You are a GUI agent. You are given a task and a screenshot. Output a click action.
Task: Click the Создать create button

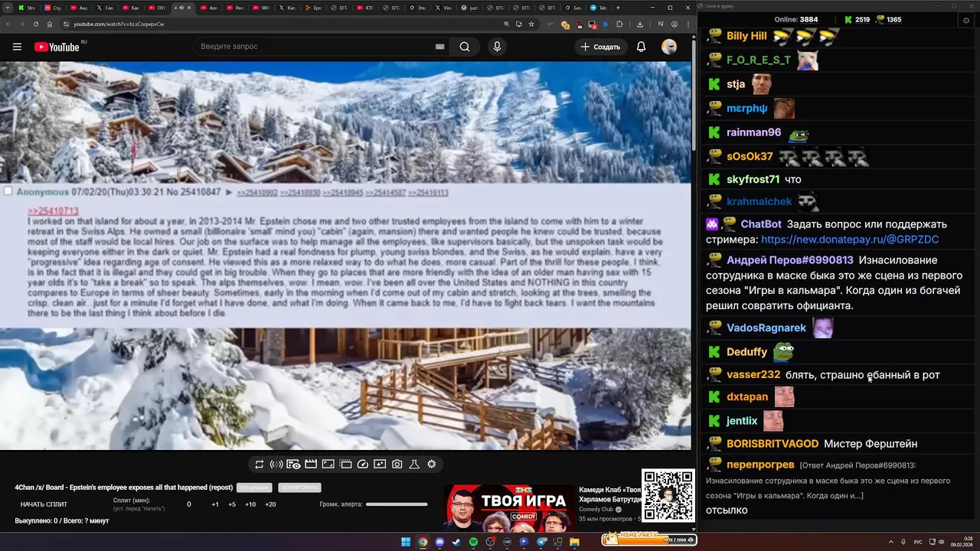[600, 47]
